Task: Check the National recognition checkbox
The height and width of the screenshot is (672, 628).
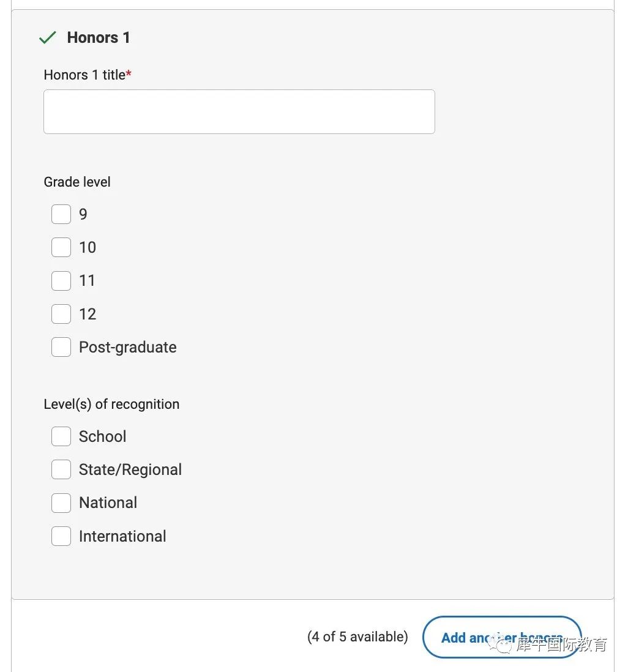Action: click(x=61, y=503)
